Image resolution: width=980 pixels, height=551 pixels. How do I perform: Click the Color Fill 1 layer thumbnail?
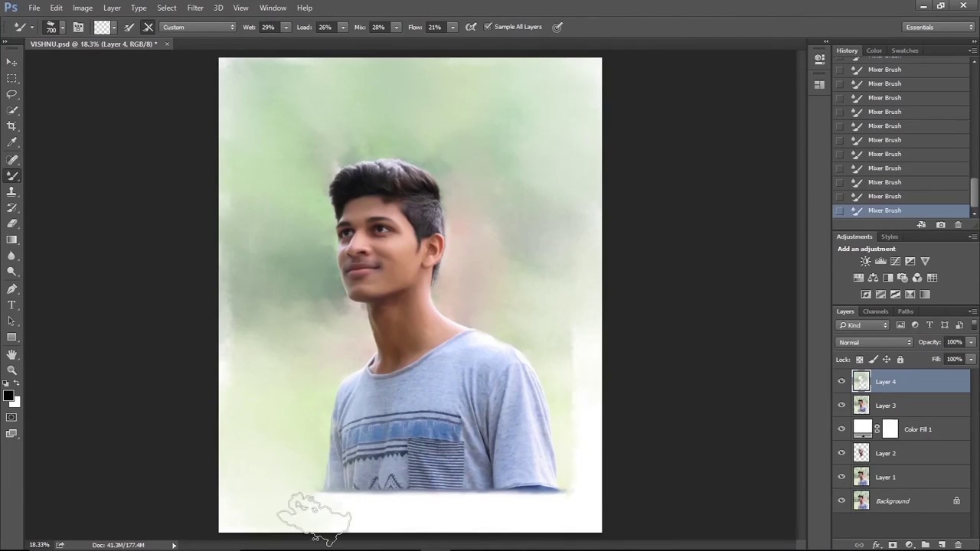pos(862,429)
